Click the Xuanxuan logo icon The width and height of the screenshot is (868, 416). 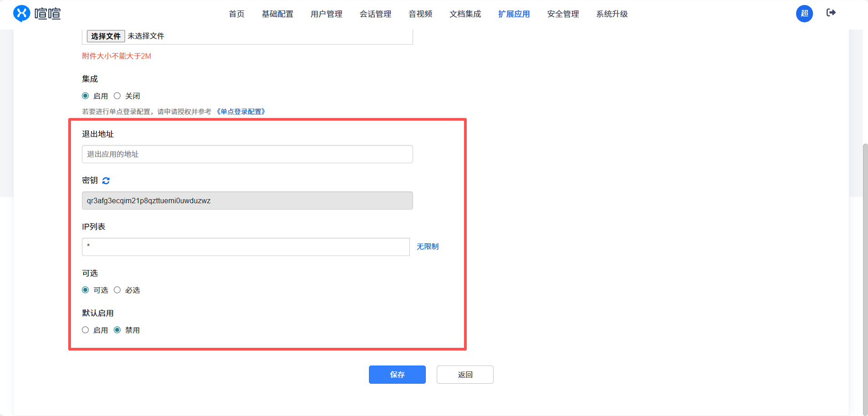[x=21, y=14]
